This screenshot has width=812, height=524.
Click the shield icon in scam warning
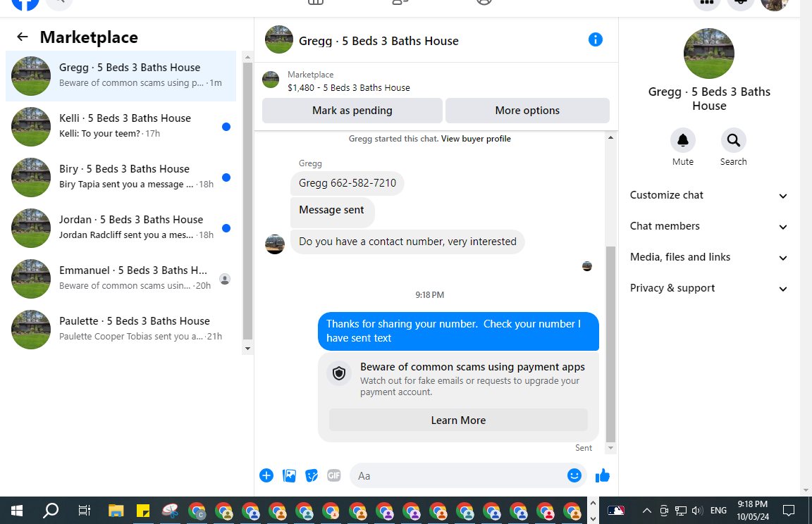[x=339, y=373]
